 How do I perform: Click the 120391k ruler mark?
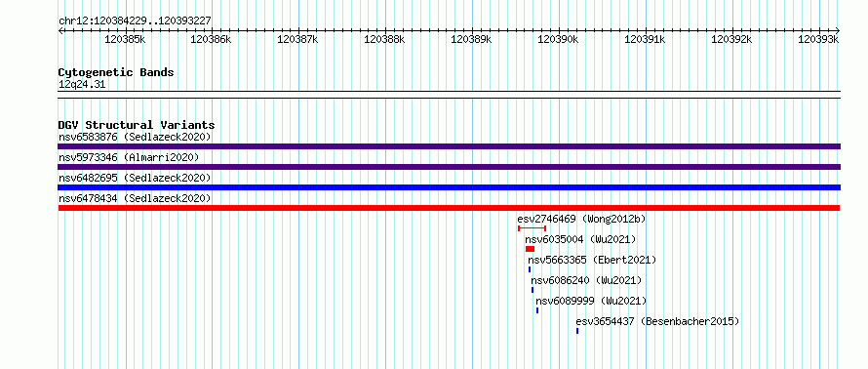[646, 39]
